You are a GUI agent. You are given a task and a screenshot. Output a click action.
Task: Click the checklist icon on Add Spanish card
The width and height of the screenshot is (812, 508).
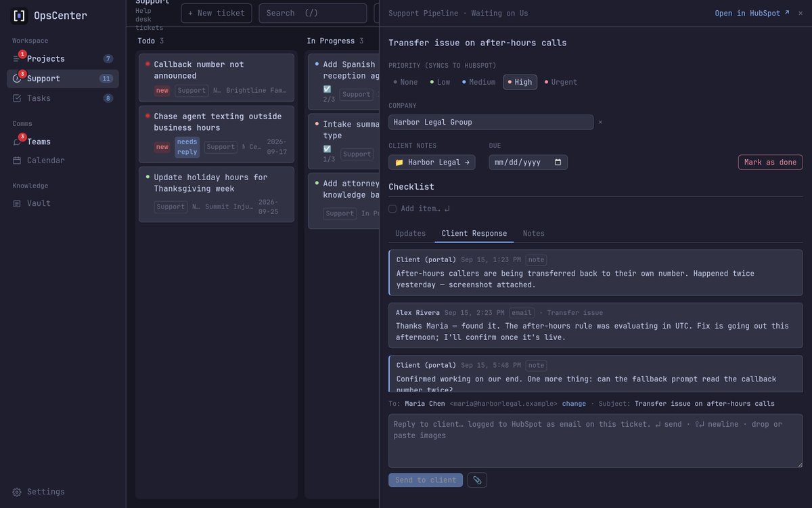328,89
